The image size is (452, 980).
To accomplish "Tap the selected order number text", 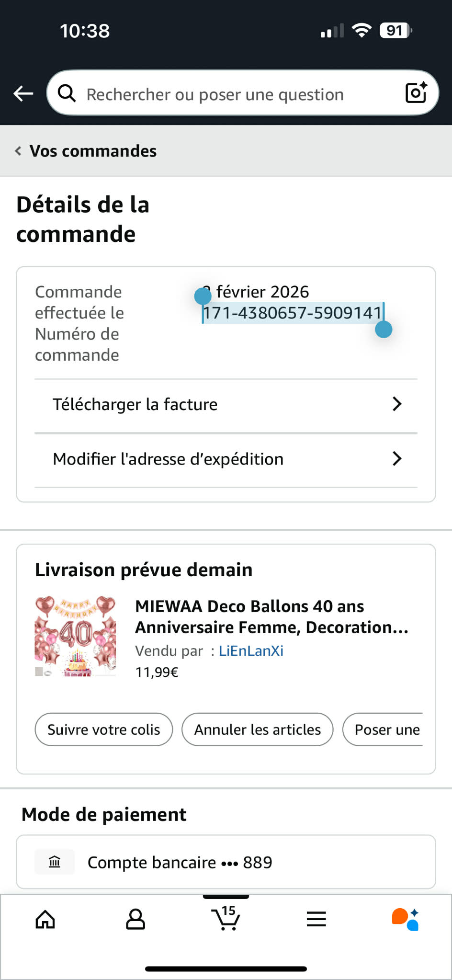I will click(x=292, y=313).
